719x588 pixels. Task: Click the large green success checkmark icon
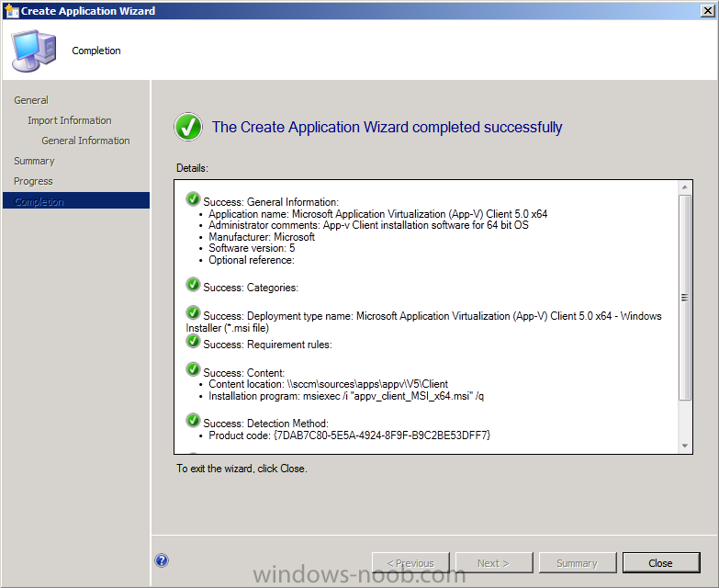point(188,127)
